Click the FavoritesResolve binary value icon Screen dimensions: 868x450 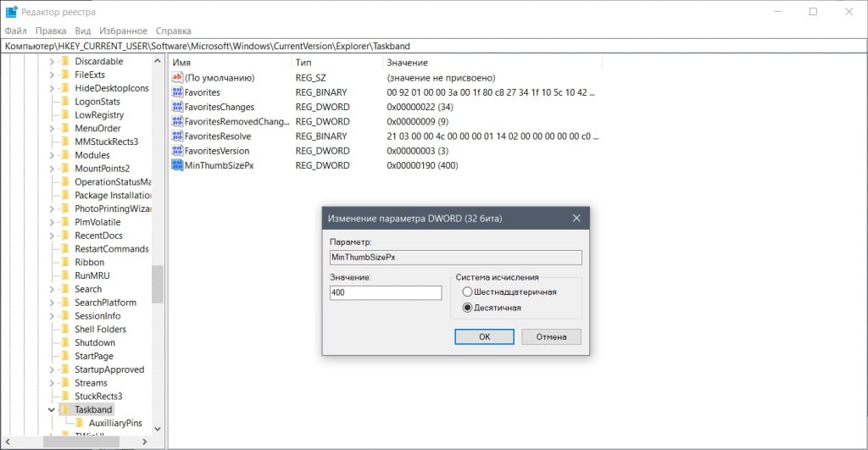click(177, 136)
